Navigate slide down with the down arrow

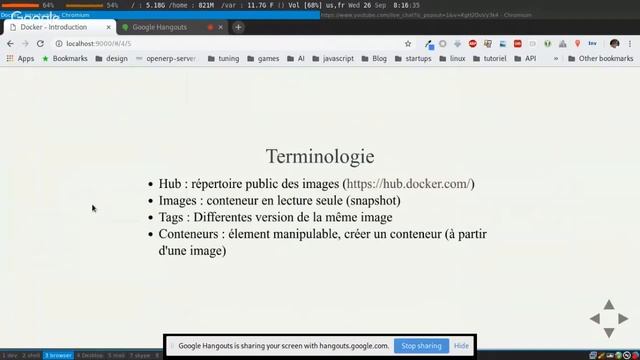609,333
